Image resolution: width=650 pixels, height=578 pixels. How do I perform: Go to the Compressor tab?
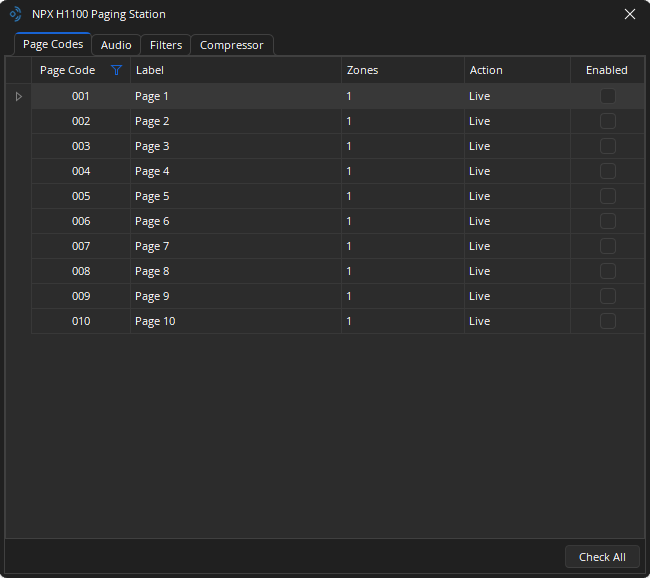231,45
